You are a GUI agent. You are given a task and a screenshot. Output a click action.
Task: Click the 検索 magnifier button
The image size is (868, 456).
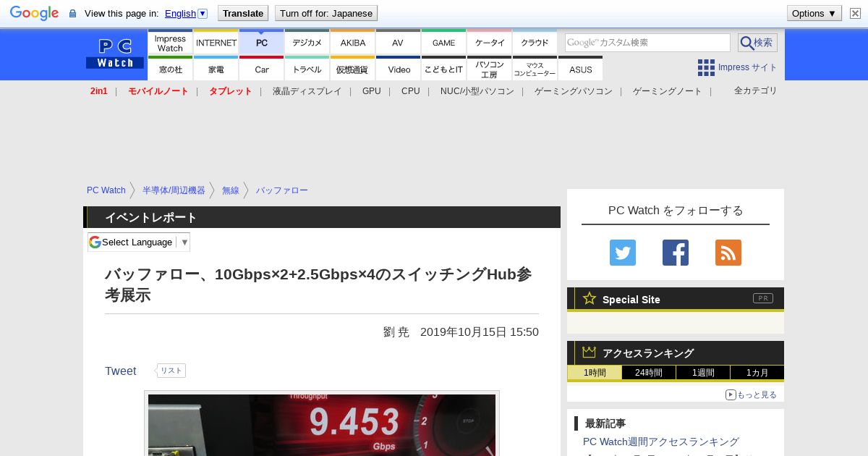click(x=757, y=43)
